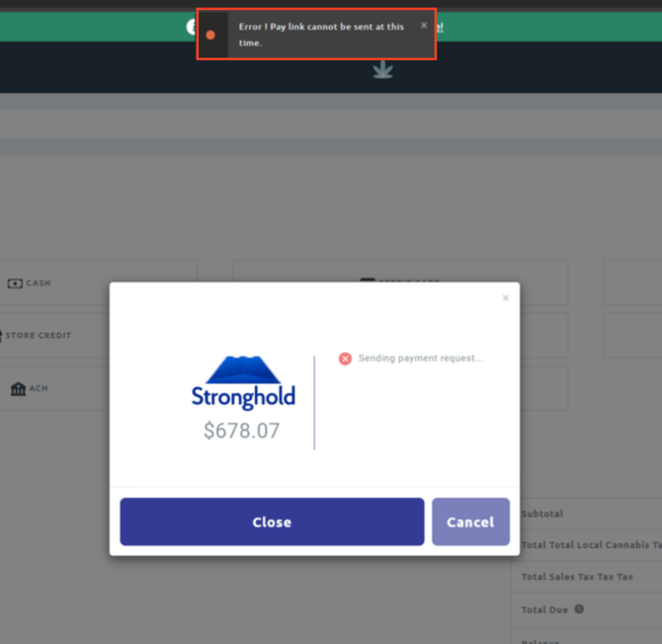Click the Close button in the Stronghold dialog
Viewport: 662px width, 644px height.
(x=272, y=522)
